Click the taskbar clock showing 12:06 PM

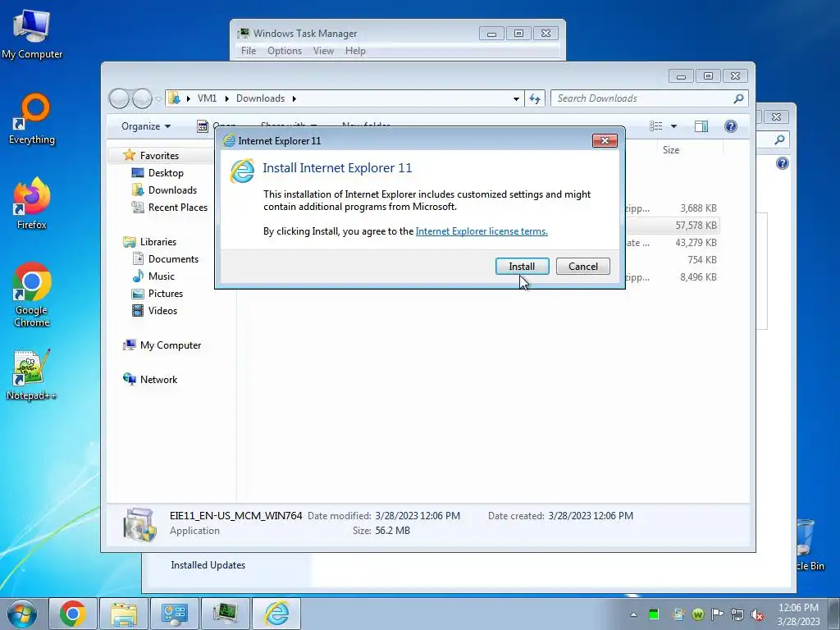click(x=798, y=614)
